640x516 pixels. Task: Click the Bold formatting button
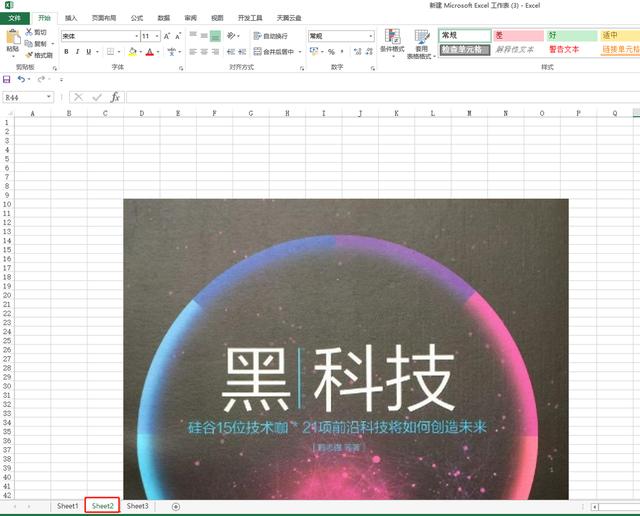click(65, 52)
